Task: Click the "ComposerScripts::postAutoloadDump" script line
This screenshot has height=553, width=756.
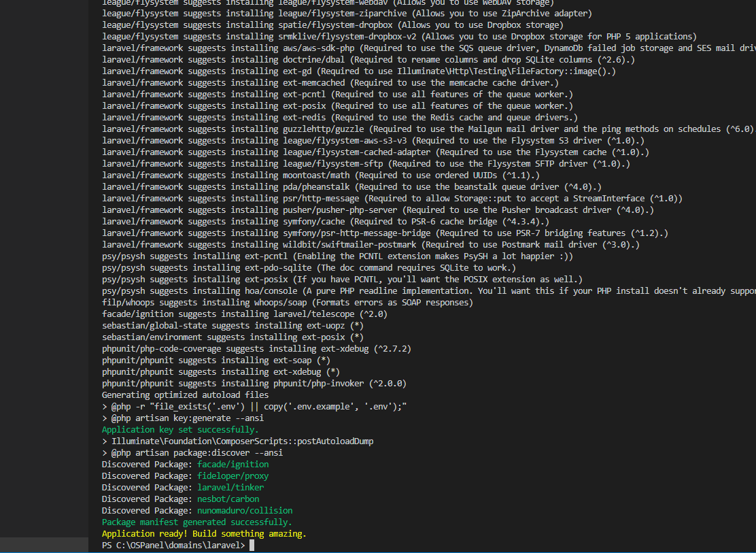Action: tap(238, 441)
